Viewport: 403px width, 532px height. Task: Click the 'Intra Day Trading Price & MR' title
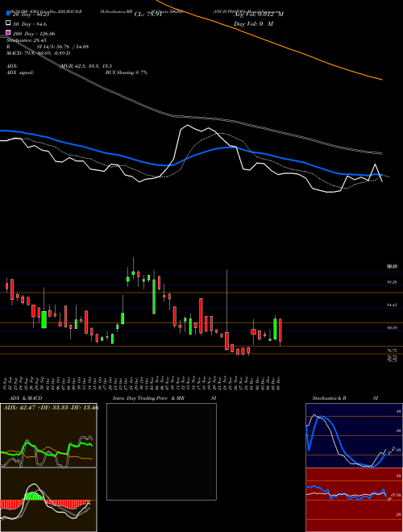[148, 398]
